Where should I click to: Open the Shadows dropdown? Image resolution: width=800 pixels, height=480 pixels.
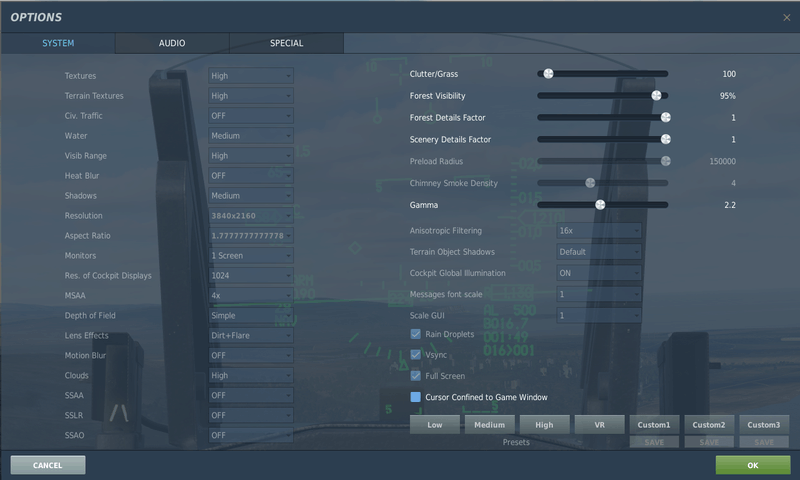251,195
